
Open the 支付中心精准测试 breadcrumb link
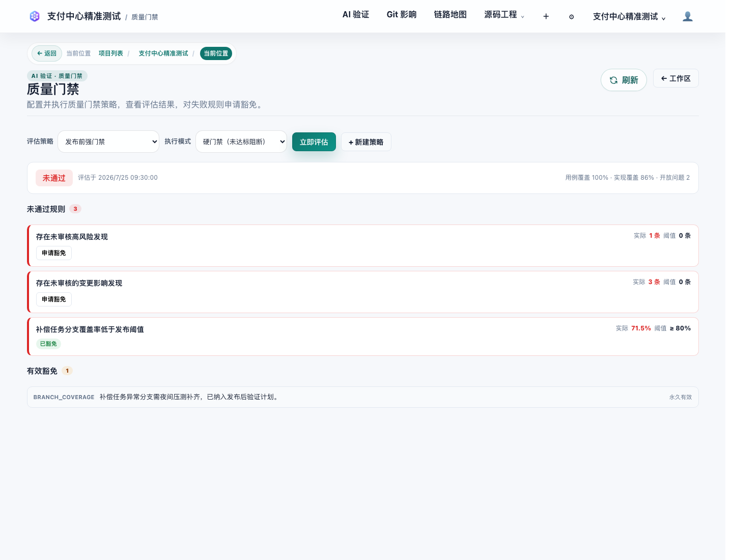tap(163, 53)
